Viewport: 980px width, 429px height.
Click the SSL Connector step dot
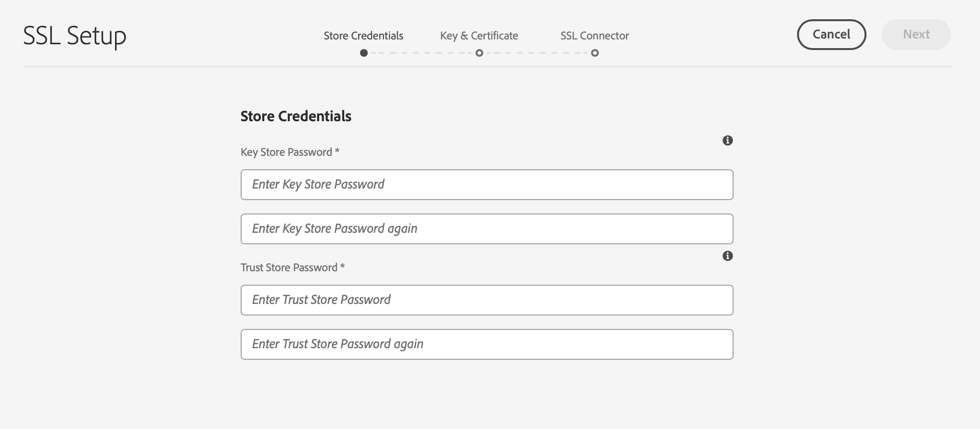coord(595,53)
